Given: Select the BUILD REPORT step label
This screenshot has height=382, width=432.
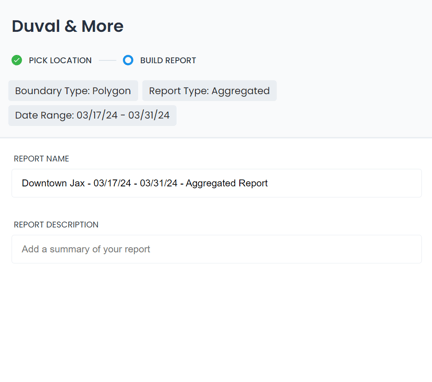Looking at the screenshot, I should pos(168,60).
